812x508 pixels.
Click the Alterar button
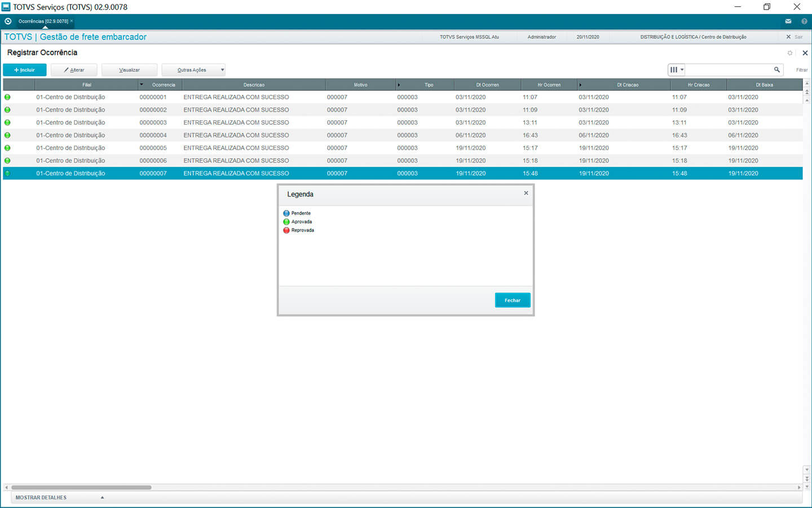tap(74, 70)
